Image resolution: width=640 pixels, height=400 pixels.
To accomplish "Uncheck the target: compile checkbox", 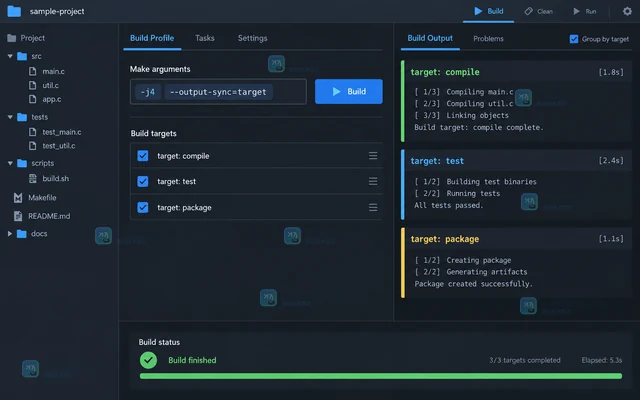I will pyautogui.click(x=143, y=156).
